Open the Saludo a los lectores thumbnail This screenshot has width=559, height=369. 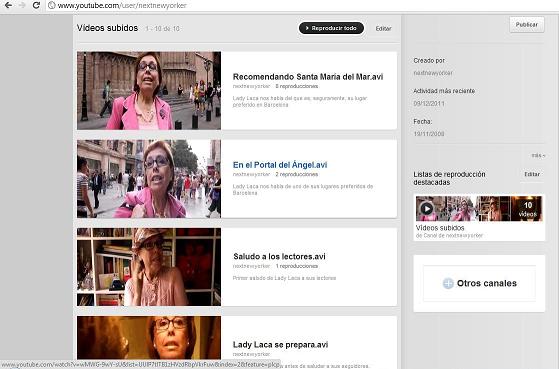coord(149,267)
